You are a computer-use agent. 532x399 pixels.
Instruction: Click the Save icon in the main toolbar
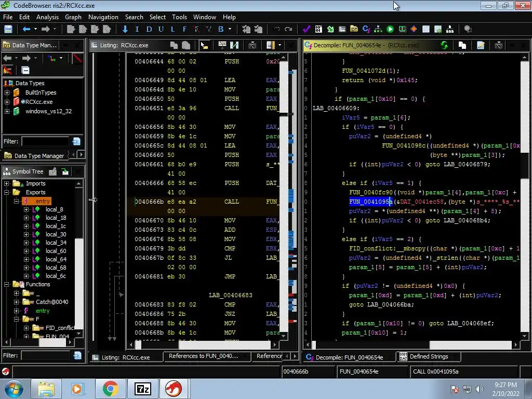point(8,29)
